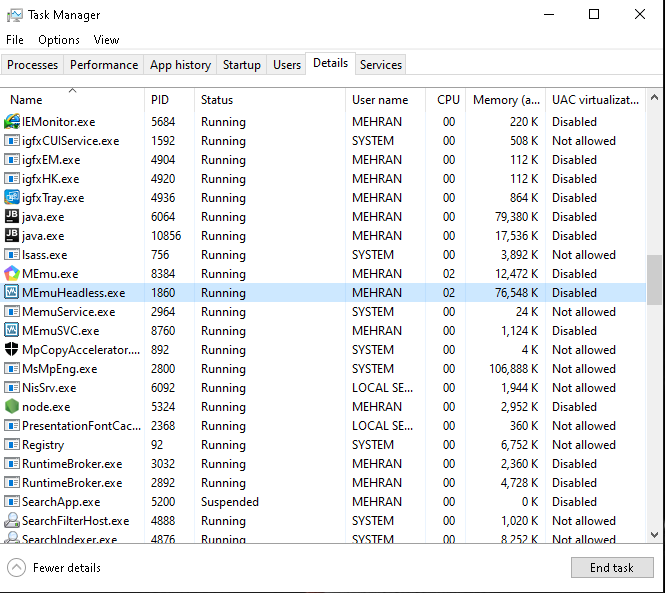Select the Suspended status of SearchApp.exe
Viewport: 665px width, 593px height.
(x=229, y=502)
